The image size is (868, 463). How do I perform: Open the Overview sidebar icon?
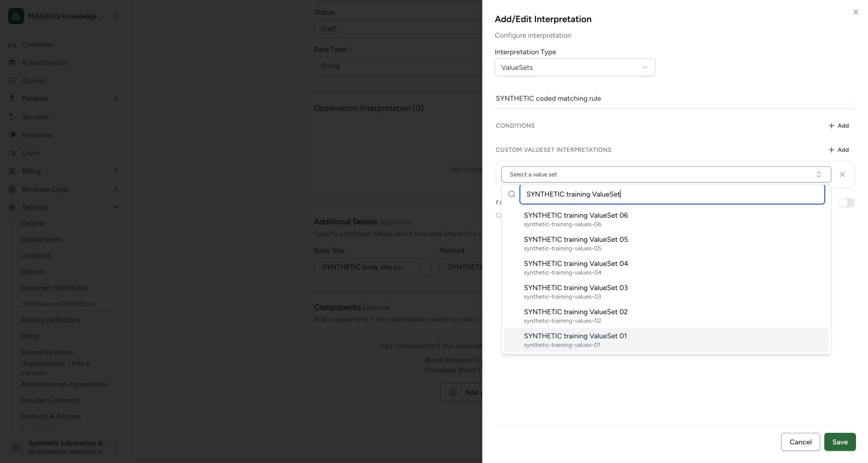pos(12,44)
